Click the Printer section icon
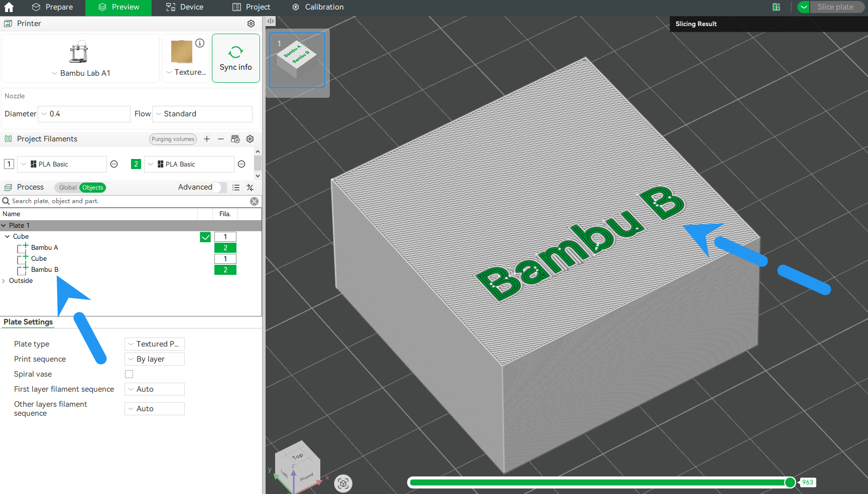Viewport: 868px width, 494px height. pos(8,24)
